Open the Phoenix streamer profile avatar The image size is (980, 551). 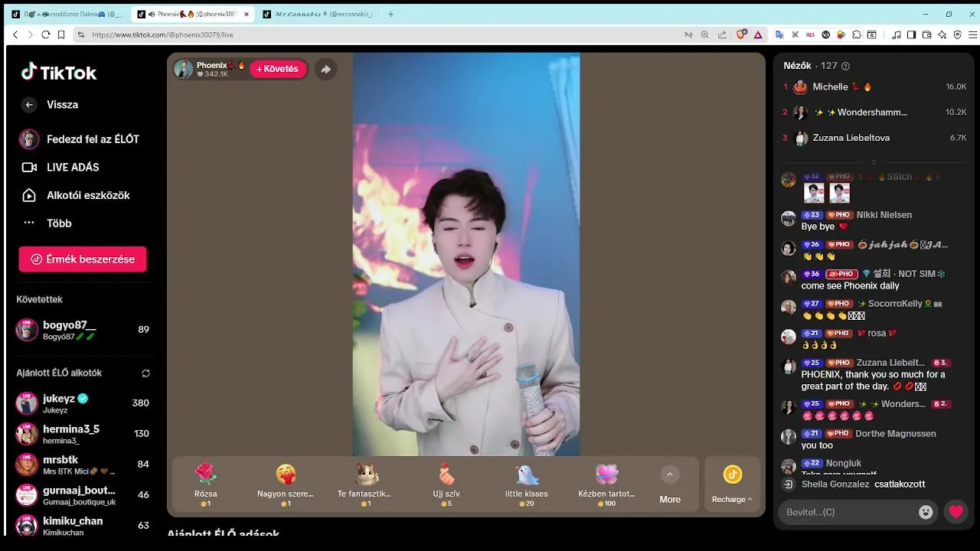click(183, 69)
